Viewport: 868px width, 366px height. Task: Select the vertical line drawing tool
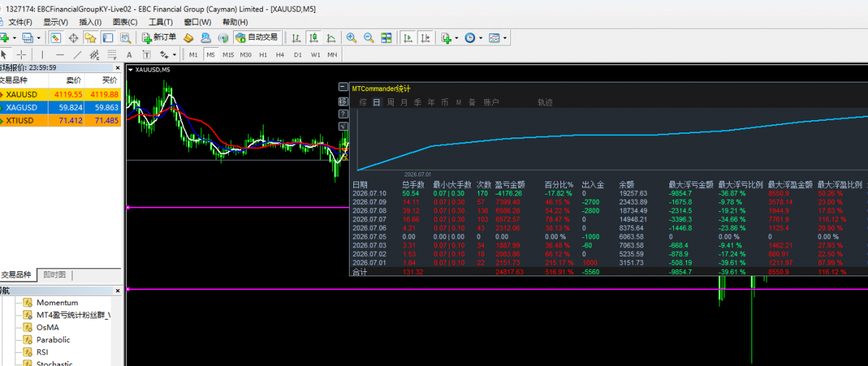[x=42, y=54]
